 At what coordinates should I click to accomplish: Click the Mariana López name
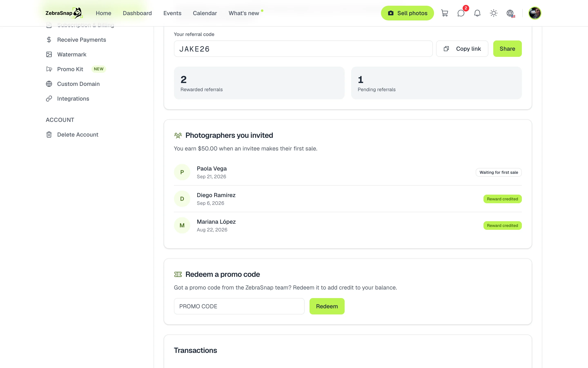click(x=216, y=222)
